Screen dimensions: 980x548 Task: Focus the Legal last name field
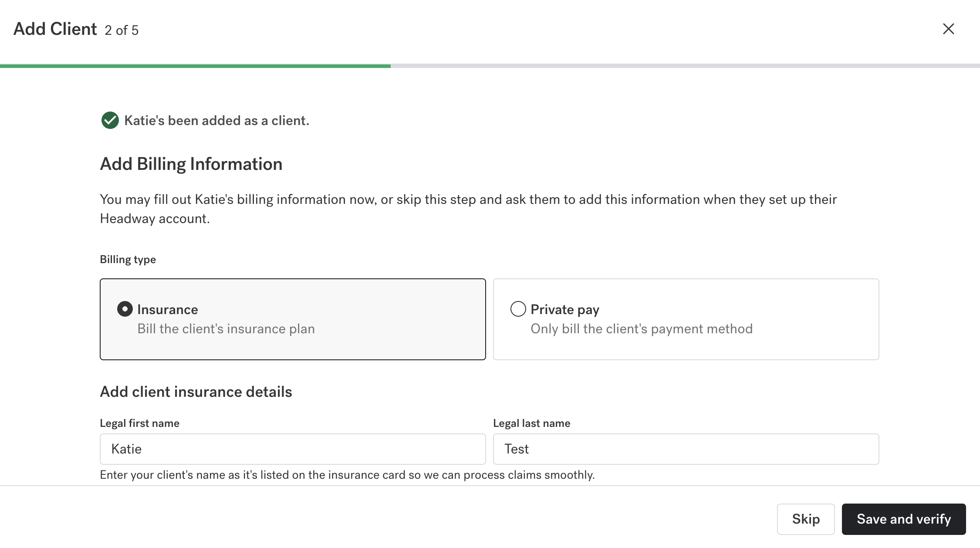[686, 449]
